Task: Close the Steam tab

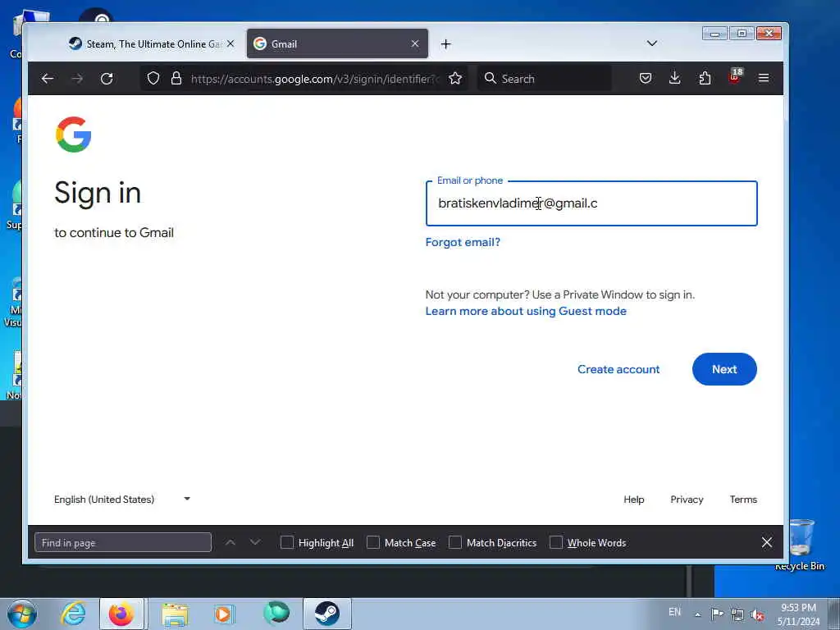Action: 231,44
